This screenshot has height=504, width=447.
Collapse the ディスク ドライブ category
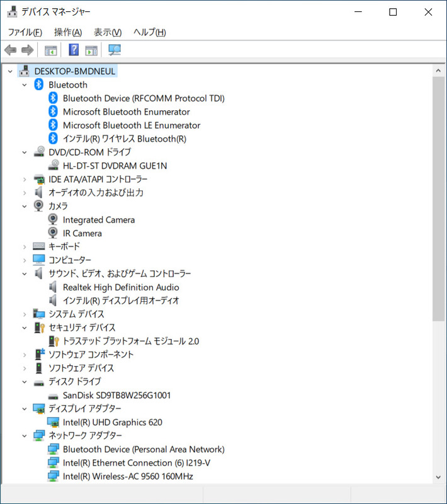click(x=25, y=382)
